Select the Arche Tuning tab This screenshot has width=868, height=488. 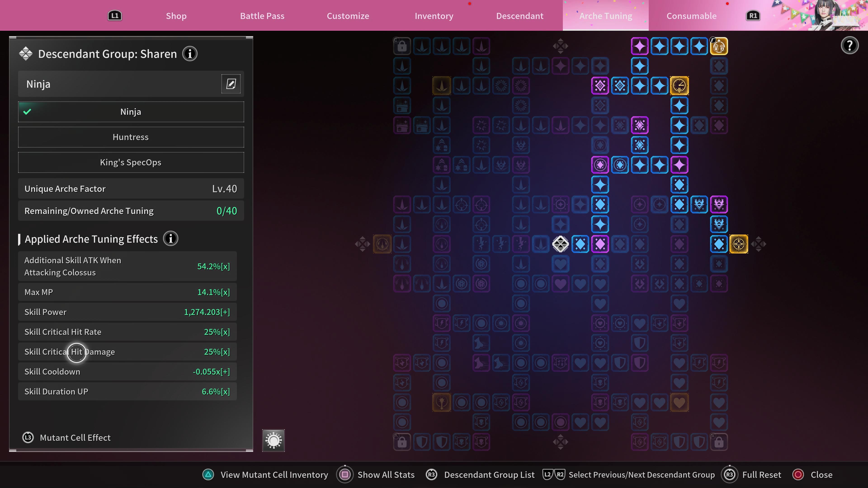pyautogui.click(x=606, y=16)
